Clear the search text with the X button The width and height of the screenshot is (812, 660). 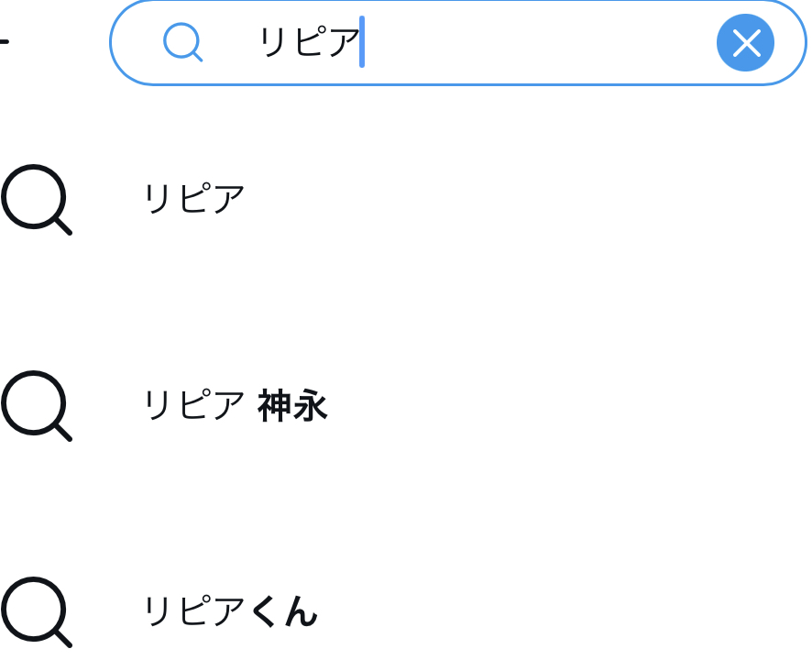745,42
